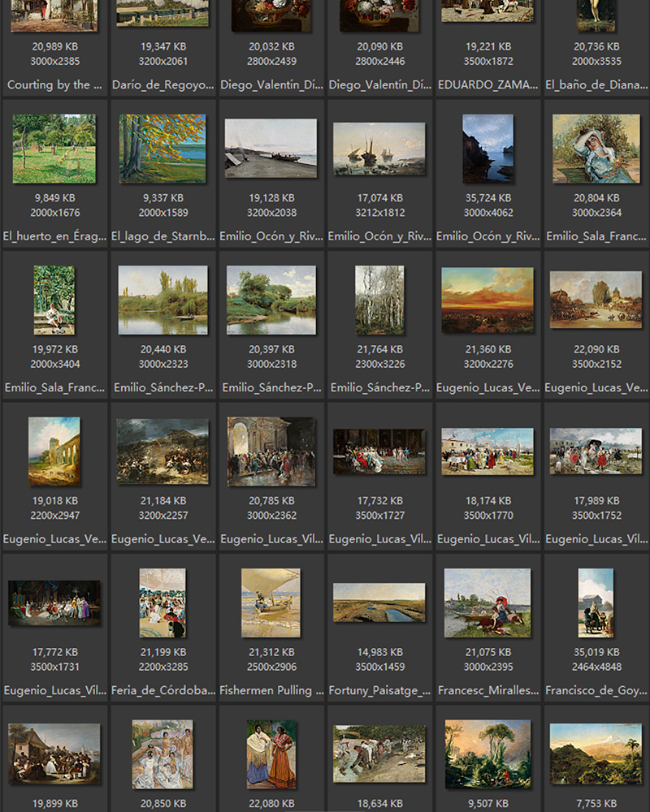Choose the Francesc_Miralles painting thumbnail
The height and width of the screenshot is (812, 650).
coord(487,603)
